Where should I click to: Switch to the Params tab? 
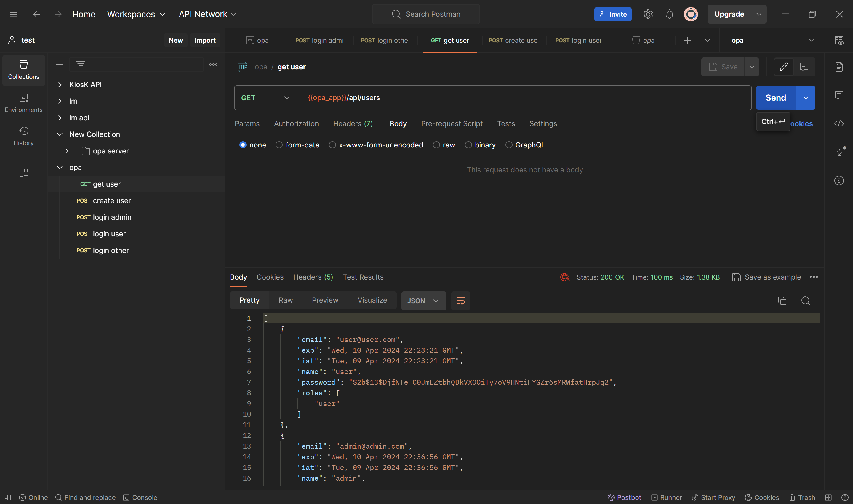pos(247,123)
